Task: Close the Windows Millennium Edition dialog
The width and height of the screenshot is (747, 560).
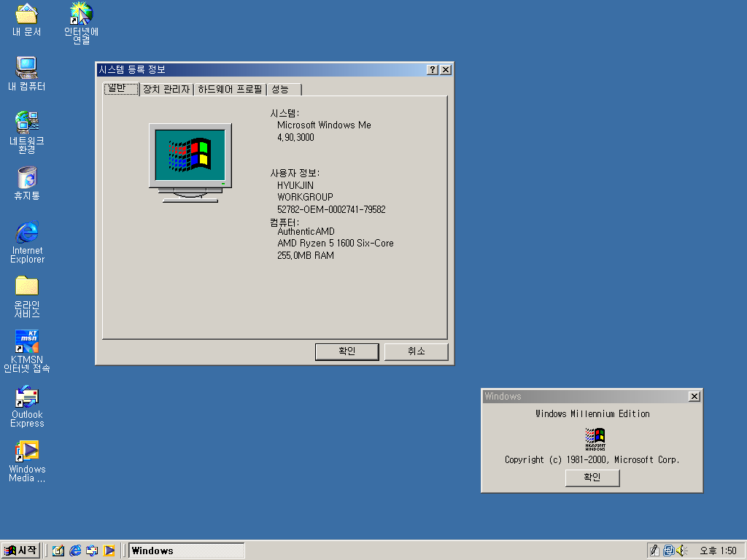Action: click(694, 396)
